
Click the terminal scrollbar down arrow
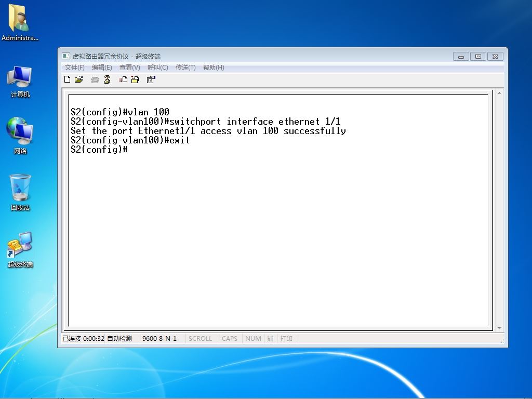499,328
